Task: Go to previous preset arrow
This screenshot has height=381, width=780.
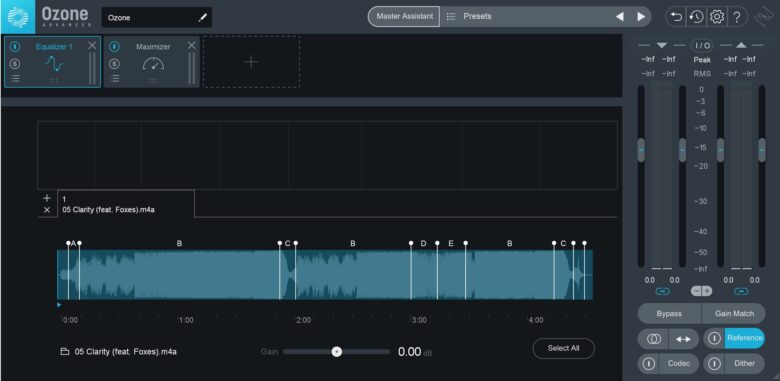Action: tap(619, 17)
